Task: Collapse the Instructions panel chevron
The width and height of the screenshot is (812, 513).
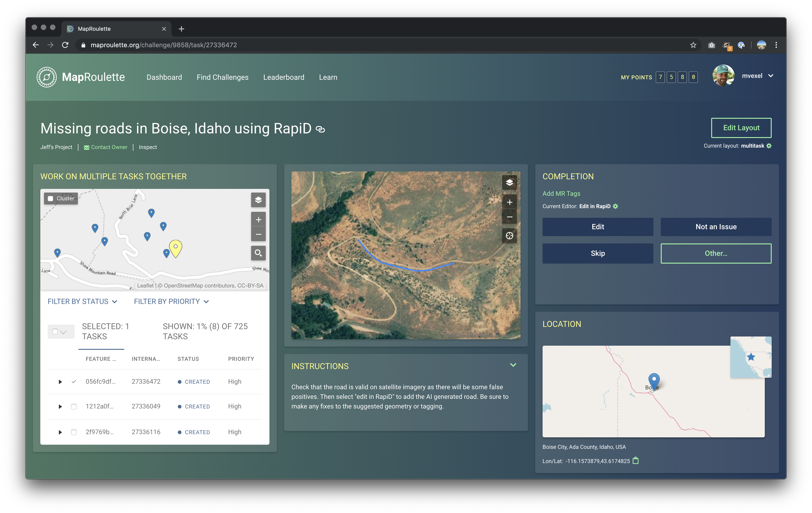Action: pos(513,365)
